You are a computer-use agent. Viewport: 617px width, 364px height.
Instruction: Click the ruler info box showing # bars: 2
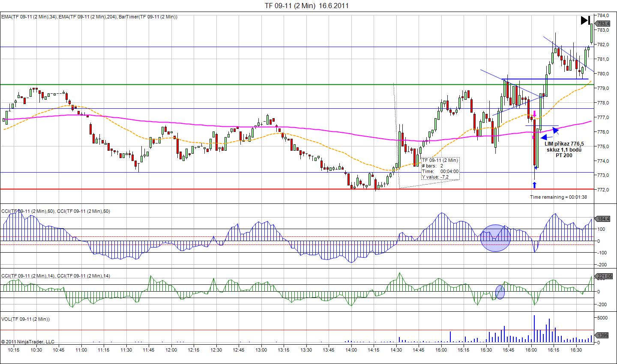(x=440, y=168)
